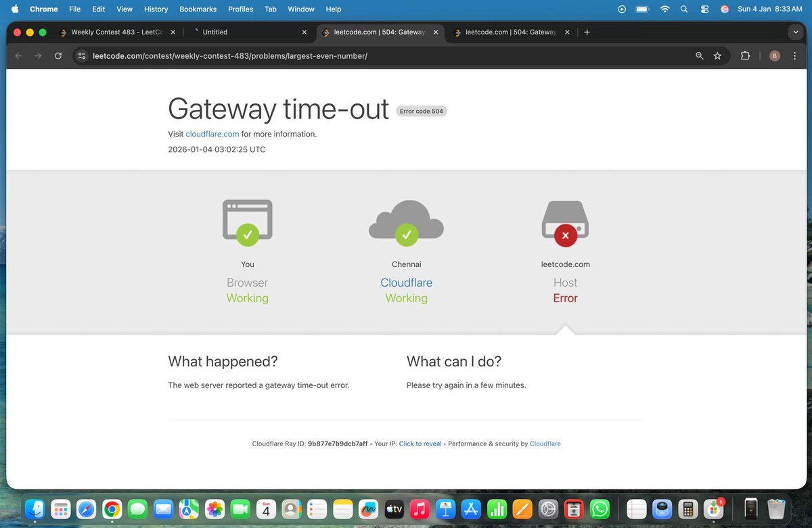Viewport: 812px width, 528px height.
Task: Open Numbers from the Dock
Action: [x=497, y=508]
